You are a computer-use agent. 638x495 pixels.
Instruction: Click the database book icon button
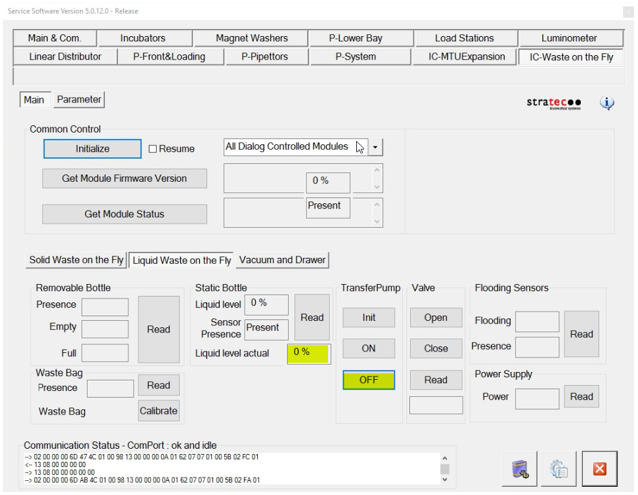[520, 468]
